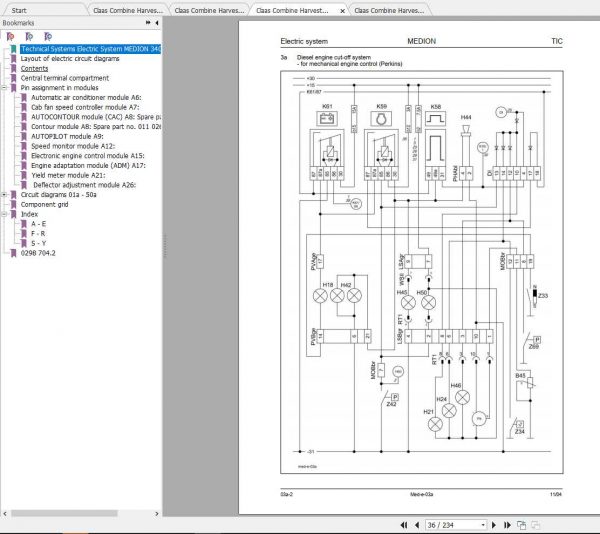Go to first page

[404, 525]
